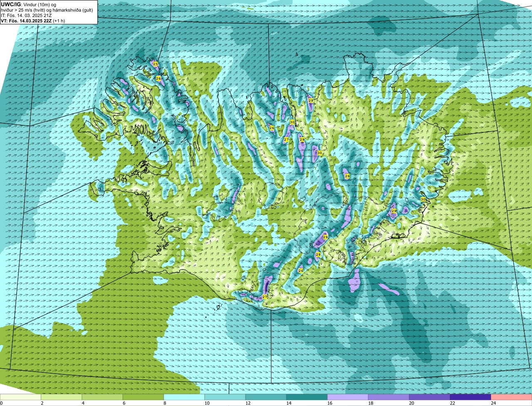Pick the 10–12 m/s legend color swatch
532x406 pixels.
(225, 397)
